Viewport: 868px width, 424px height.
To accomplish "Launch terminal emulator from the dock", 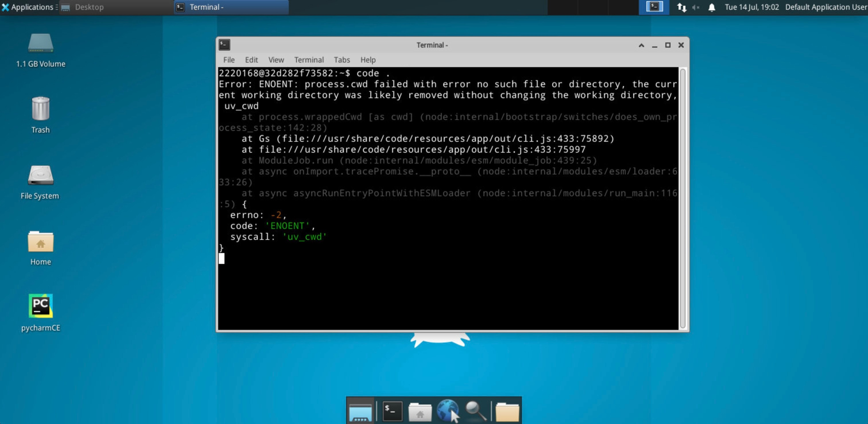I will (x=392, y=411).
